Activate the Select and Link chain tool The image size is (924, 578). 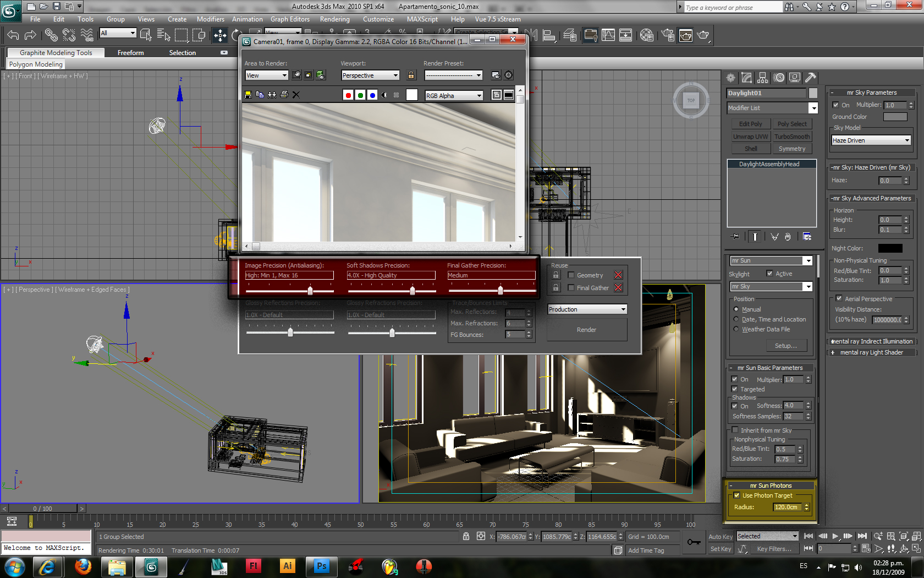tap(51, 35)
